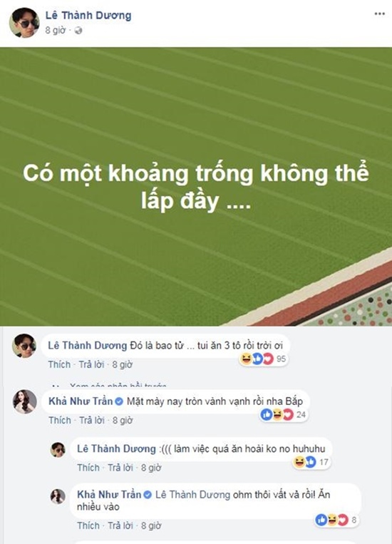Open the green background status image
Image resolution: width=392 pixels, height=544 pixels.
[x=196, y=187]
